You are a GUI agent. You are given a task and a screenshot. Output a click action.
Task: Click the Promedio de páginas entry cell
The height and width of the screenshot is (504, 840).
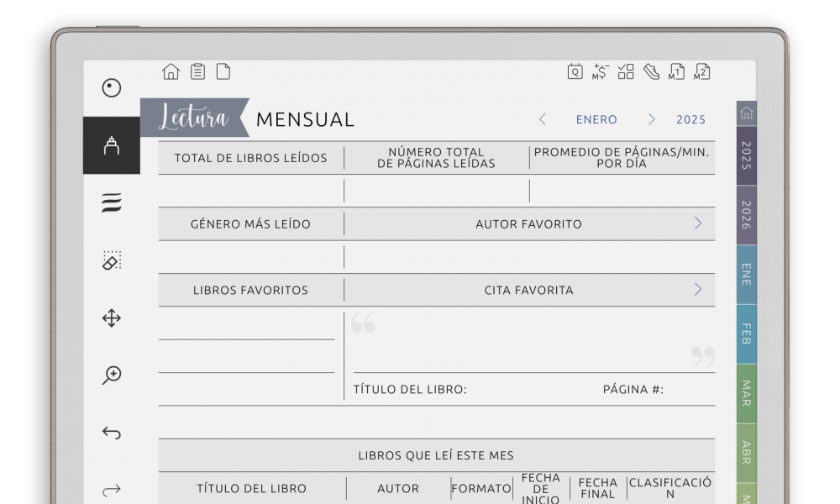tap(622, 191)
